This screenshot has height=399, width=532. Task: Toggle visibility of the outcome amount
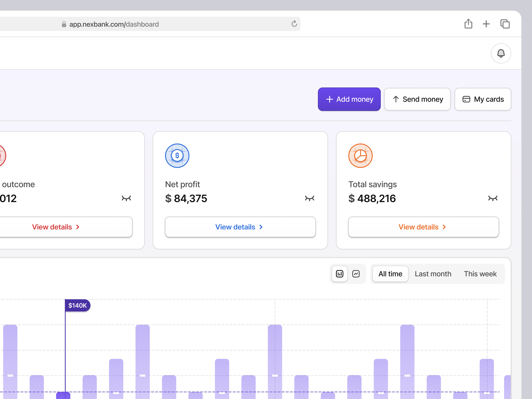click(x=126, y=198)
